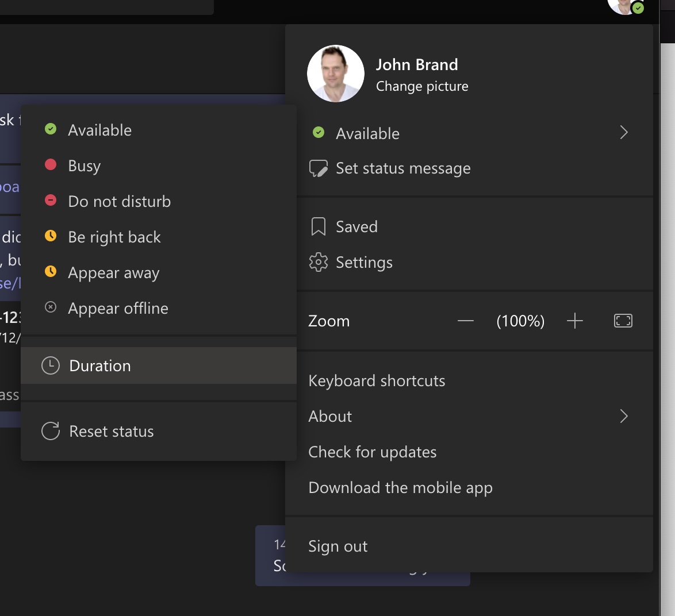The width and height of the screenshot is (675, 616).
Task: Set status to Available in submenu
Action: (159, 130)
